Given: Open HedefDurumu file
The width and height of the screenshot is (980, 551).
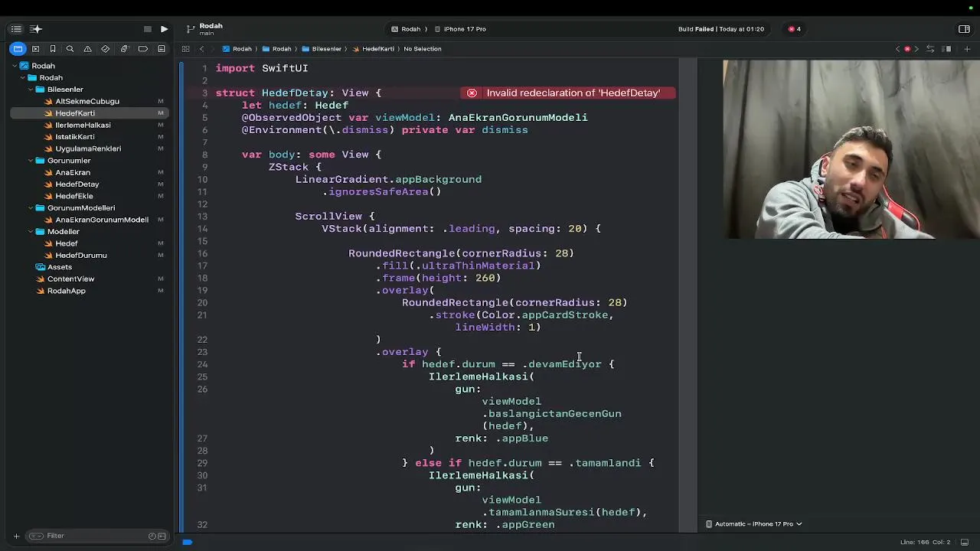Looking at the screenshot, I should click(x=80, y=256).
